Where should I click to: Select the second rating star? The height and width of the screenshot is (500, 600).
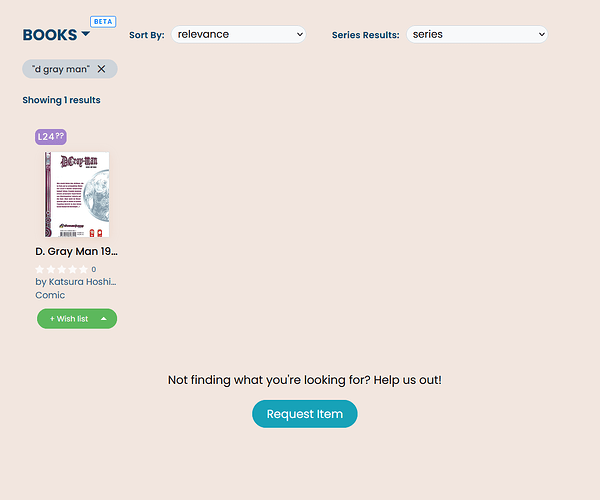[x=51, y=270]
